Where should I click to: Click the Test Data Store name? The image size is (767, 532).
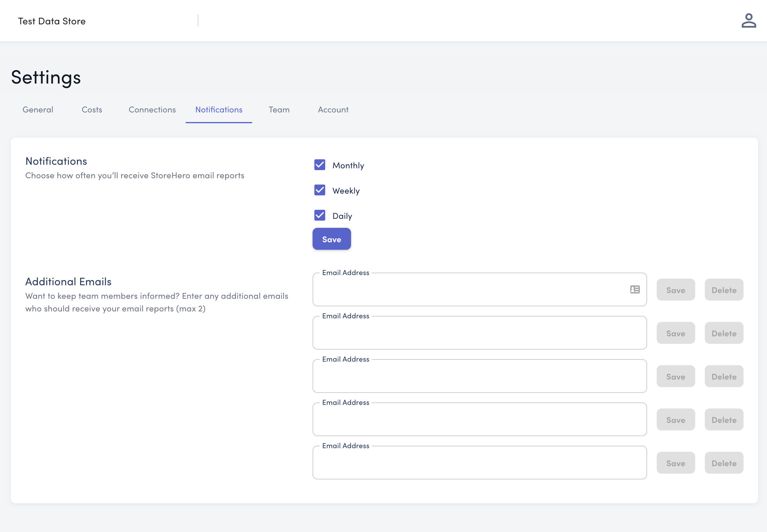click(x=52, y=21)
